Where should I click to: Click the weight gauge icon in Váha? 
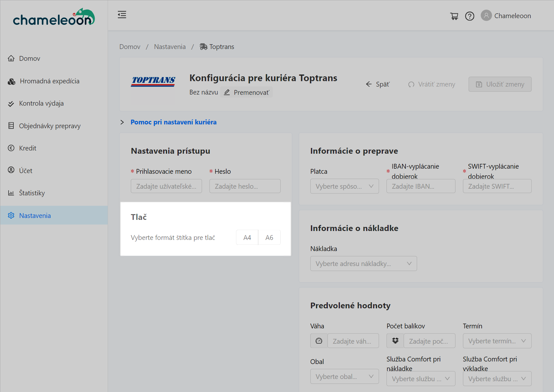(319, 341)
